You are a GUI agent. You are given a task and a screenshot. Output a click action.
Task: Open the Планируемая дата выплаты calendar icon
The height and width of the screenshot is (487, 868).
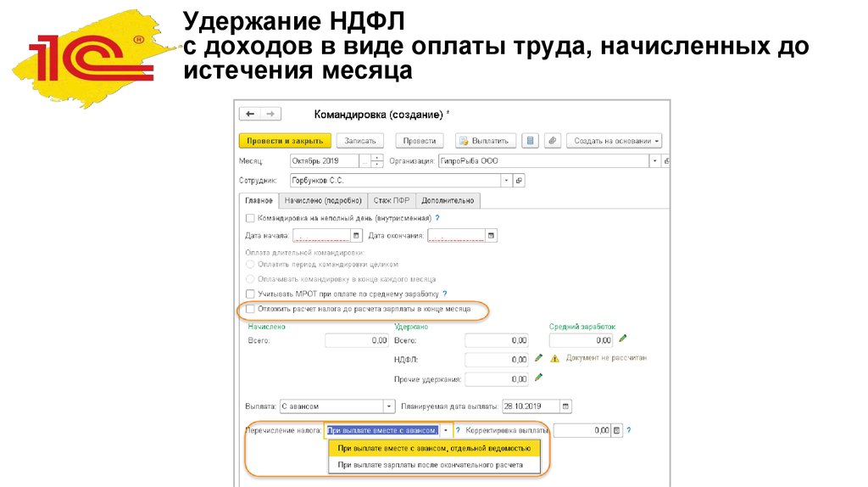coord(565,406)
